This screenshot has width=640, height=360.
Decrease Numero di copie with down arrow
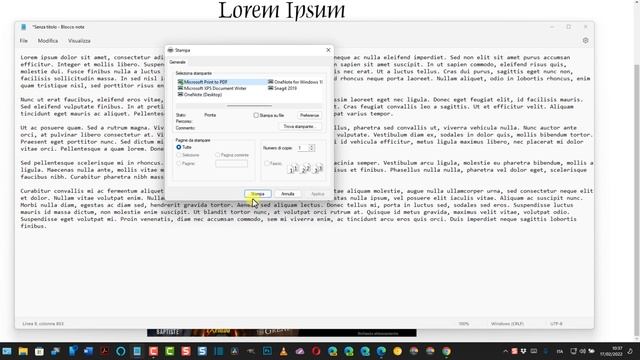coord(311,149)
